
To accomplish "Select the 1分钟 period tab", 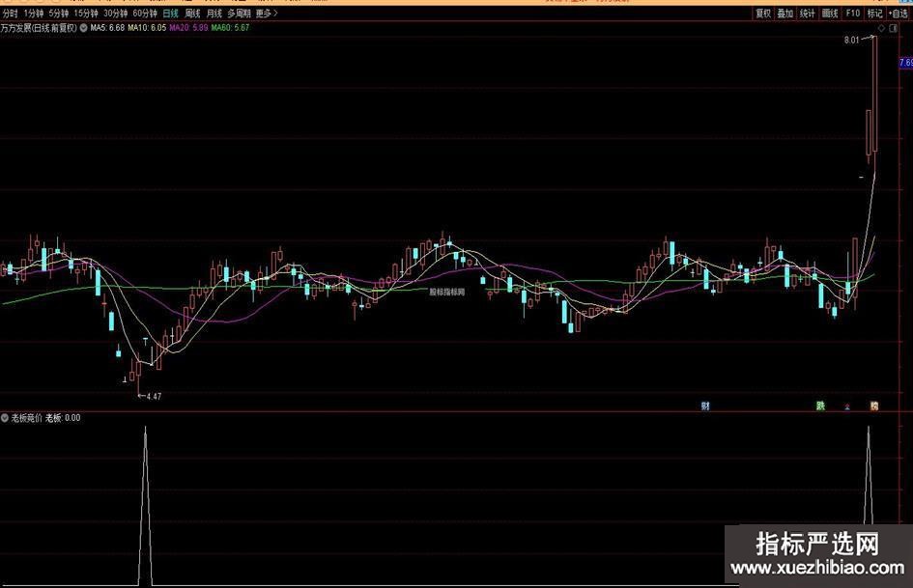I will coord(33,13).
